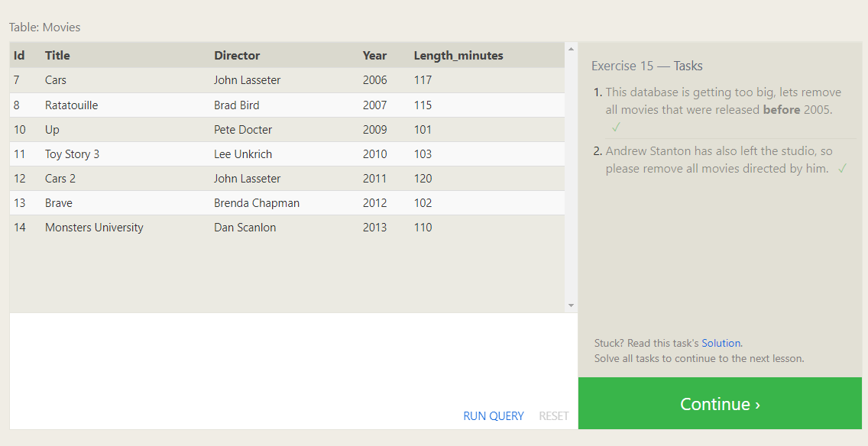Open the task's Solution link
The image size is (868, 446).
[x=721, y=344]
